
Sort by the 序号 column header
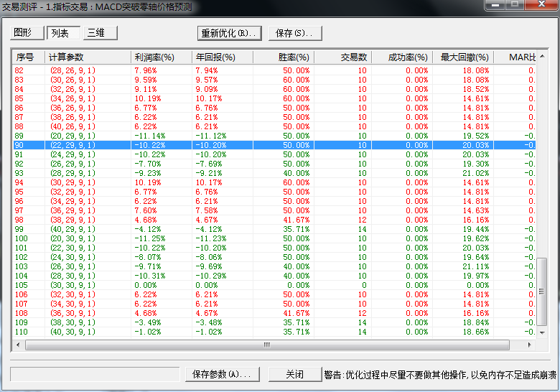(29, 57)
